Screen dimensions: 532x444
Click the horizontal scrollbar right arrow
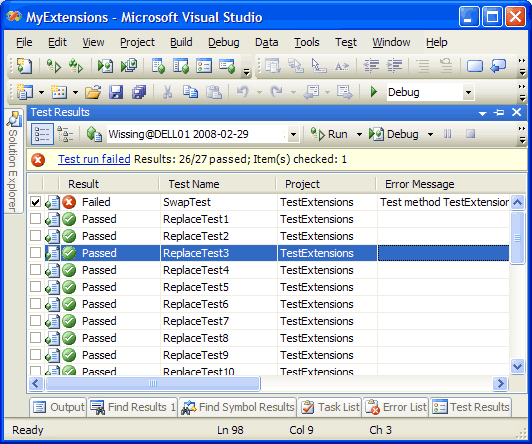tap(500, 384)
